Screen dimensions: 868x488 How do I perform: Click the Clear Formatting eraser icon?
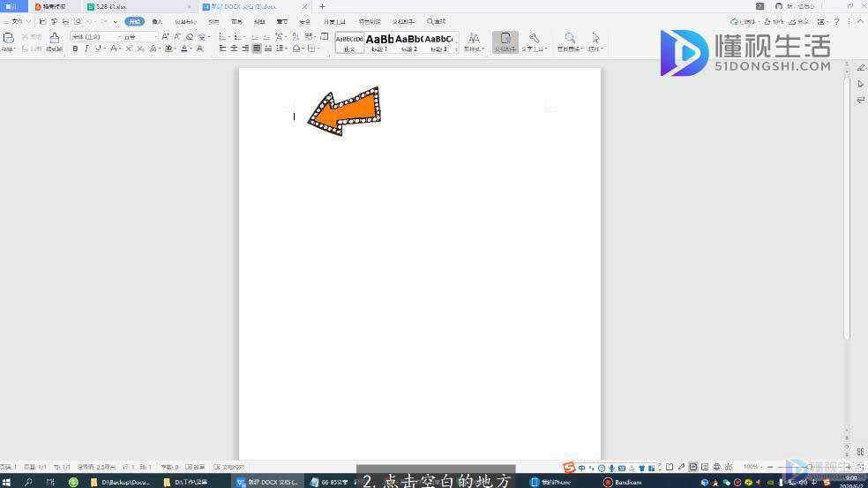[190, 36]
